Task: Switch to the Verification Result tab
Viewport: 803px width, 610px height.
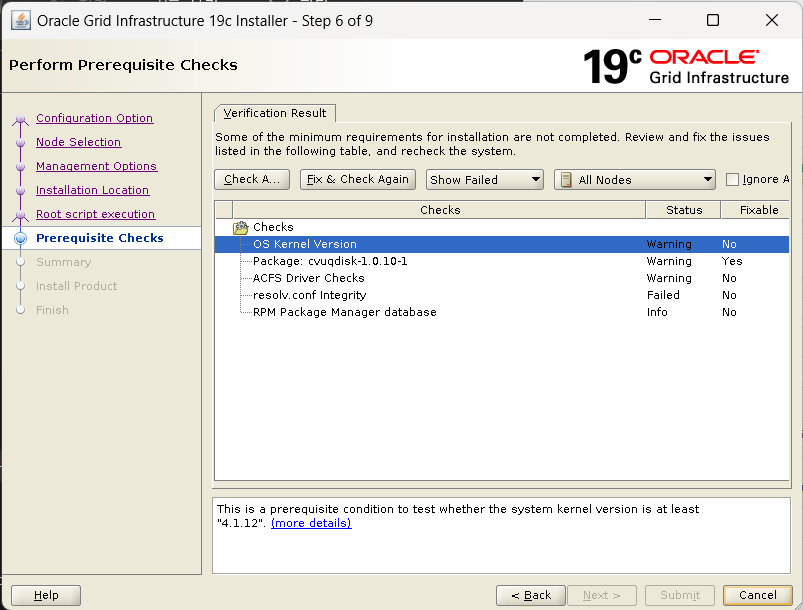Action: tap(274, 113)
